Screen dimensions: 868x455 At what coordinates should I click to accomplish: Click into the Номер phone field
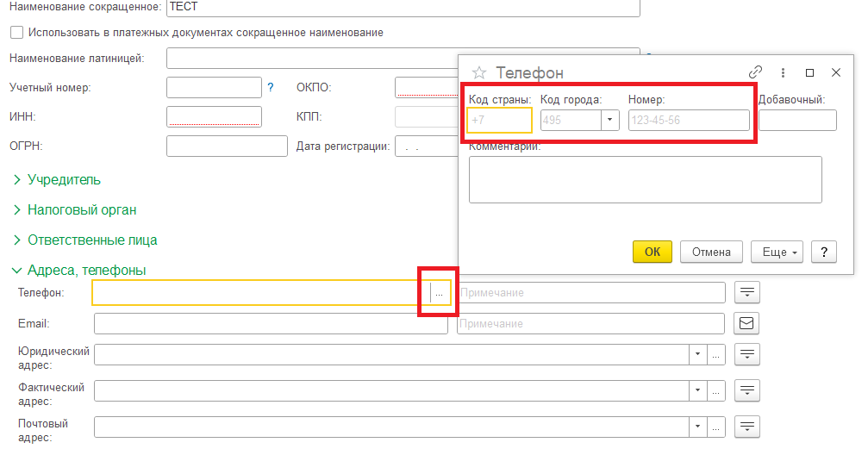tap(689, 120)
